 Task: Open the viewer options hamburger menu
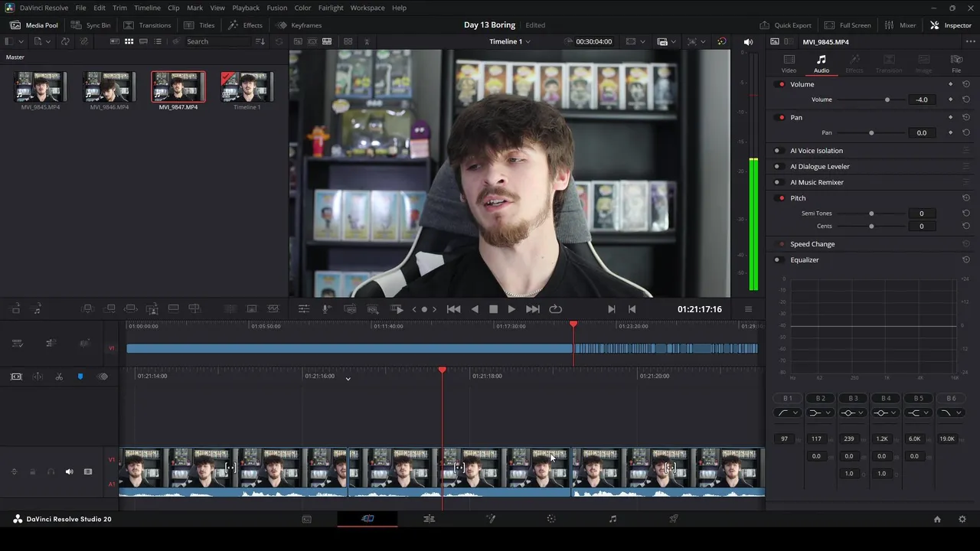[748, 309]
